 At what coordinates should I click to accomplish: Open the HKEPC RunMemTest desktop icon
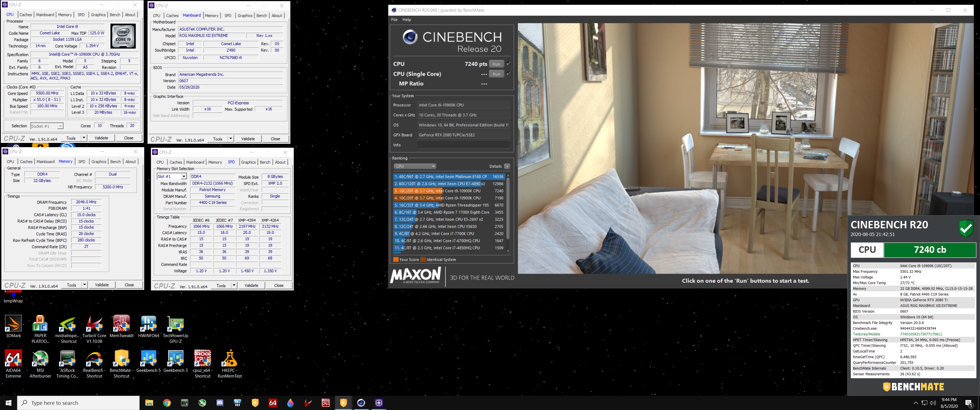coord(229,364)
